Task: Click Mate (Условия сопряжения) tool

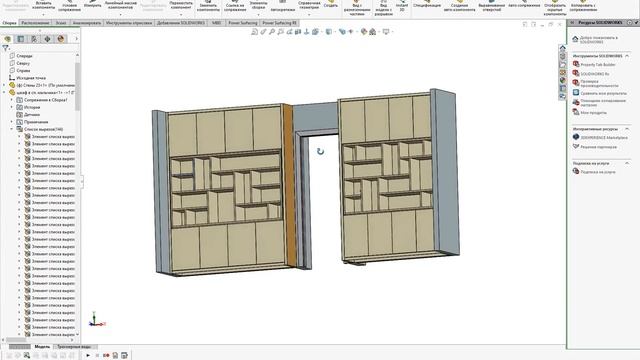Action: click(69, 6)
